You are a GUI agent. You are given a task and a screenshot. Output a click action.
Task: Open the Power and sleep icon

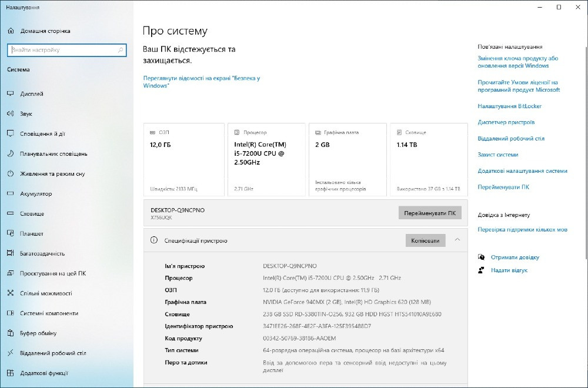tap(11, 173)
